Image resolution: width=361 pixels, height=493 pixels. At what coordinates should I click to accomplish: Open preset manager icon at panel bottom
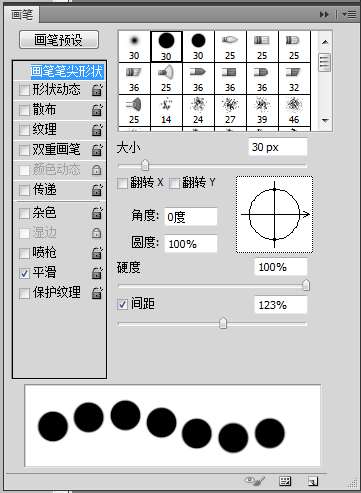285,481
